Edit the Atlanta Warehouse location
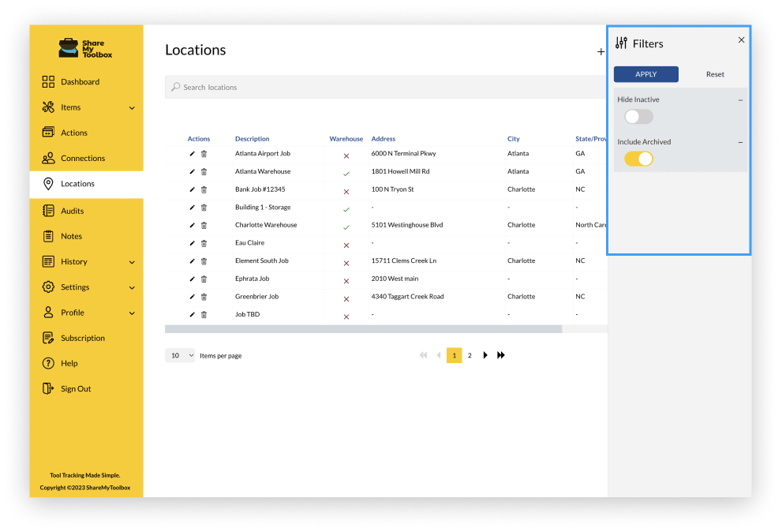Image resolution: width=782 pixels, height=532 pixels. pos(191,171)
